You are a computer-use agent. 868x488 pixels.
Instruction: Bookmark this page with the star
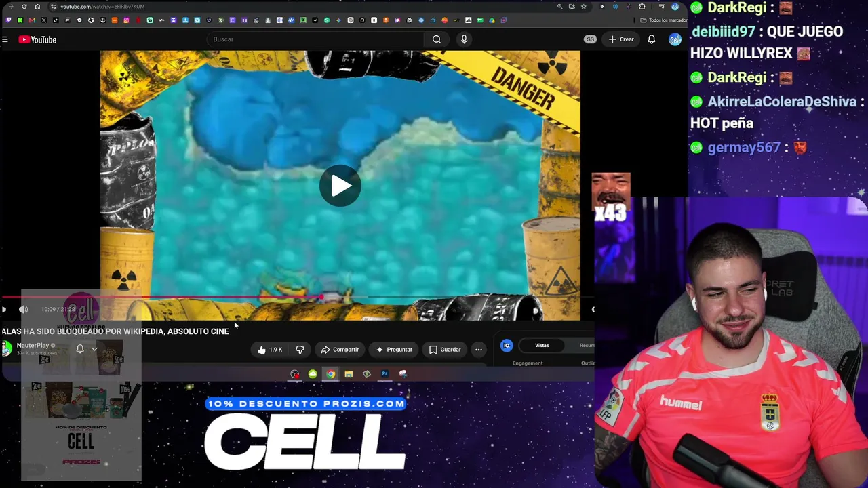(x=583, y=7)
